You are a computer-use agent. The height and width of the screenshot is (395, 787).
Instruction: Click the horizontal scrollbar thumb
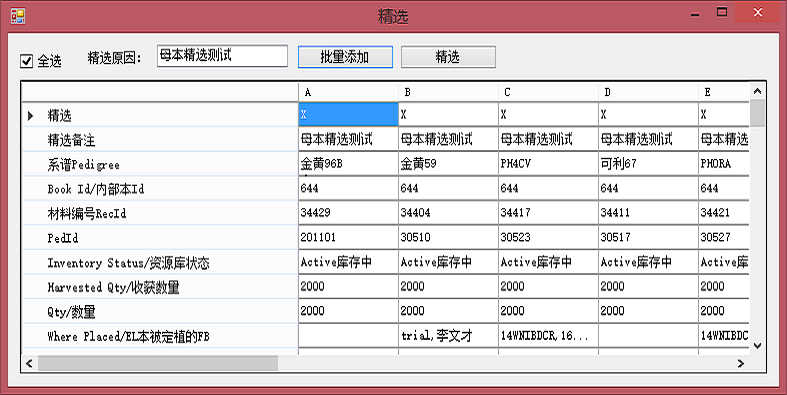tap(158, 363)
